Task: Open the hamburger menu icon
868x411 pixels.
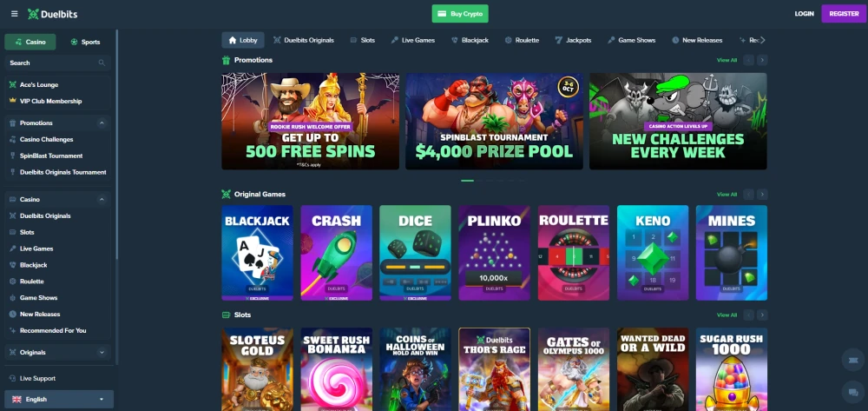Action: pos(15,14)
